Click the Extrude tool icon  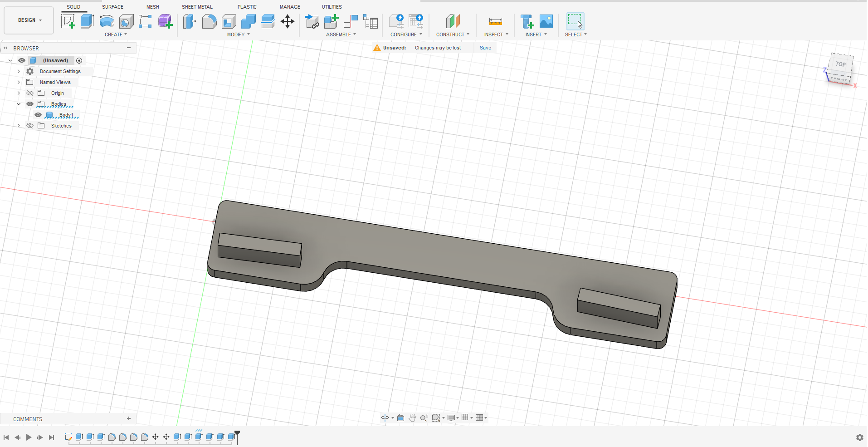87,21
